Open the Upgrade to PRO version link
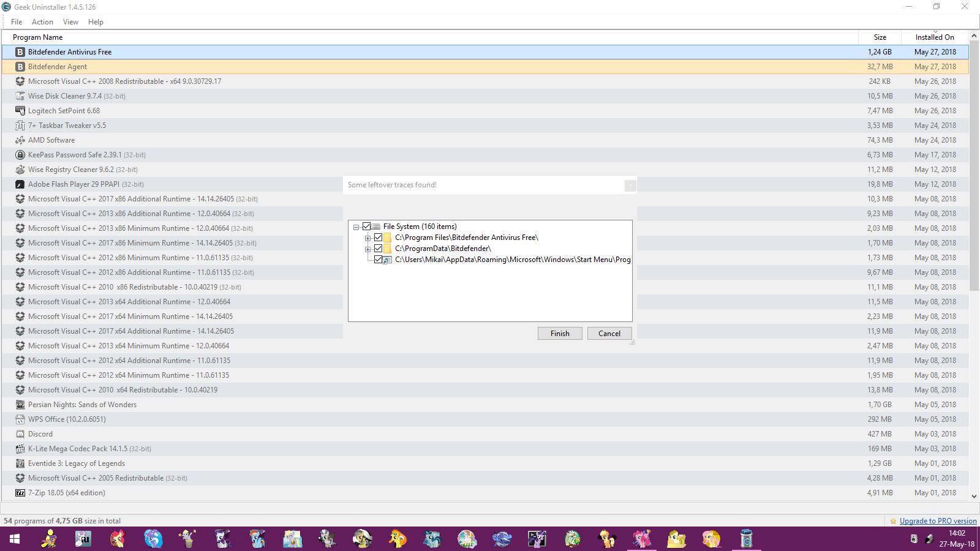 pos(938,521)
